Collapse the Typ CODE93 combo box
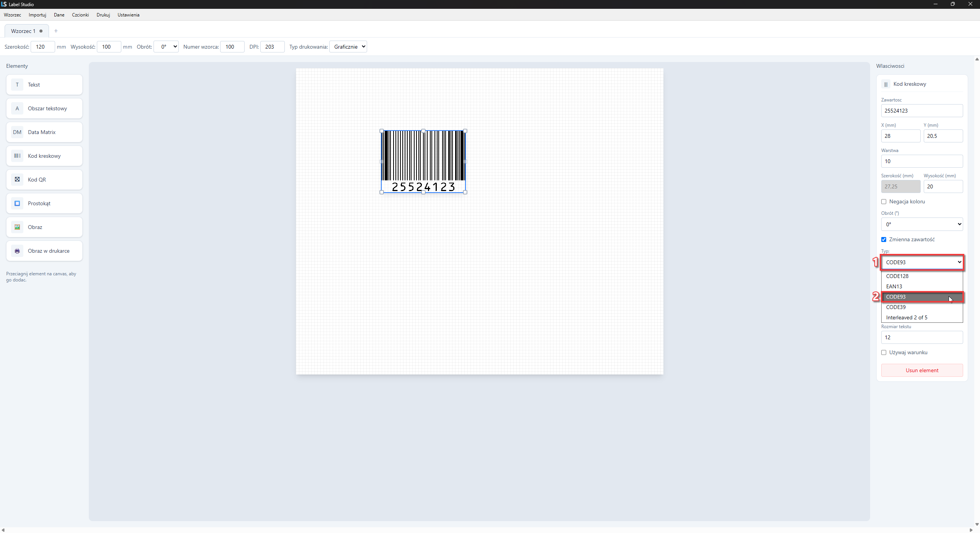The image size is (980, 533). point(922,262)
